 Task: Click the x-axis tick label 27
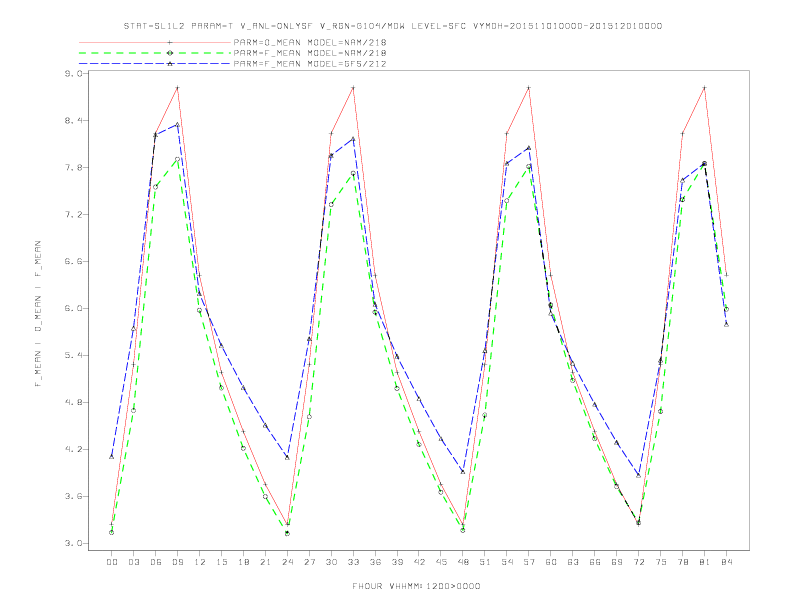309,562
